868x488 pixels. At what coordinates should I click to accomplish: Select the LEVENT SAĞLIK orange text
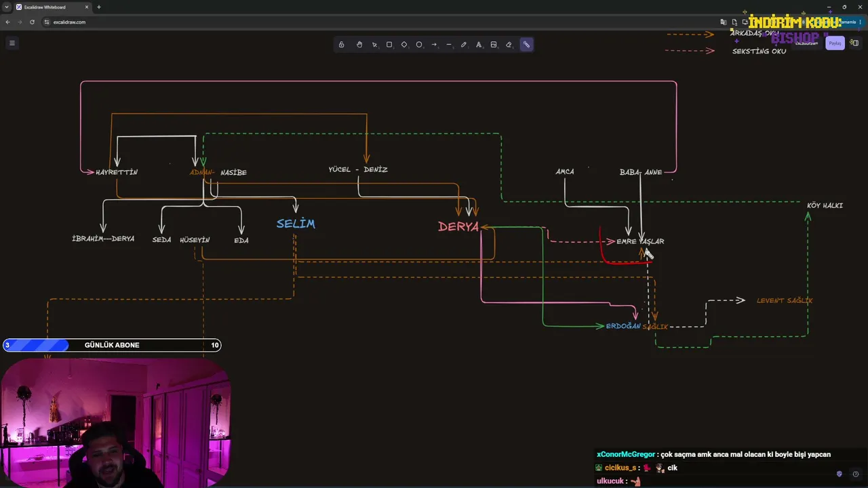[x=785, y=300]
